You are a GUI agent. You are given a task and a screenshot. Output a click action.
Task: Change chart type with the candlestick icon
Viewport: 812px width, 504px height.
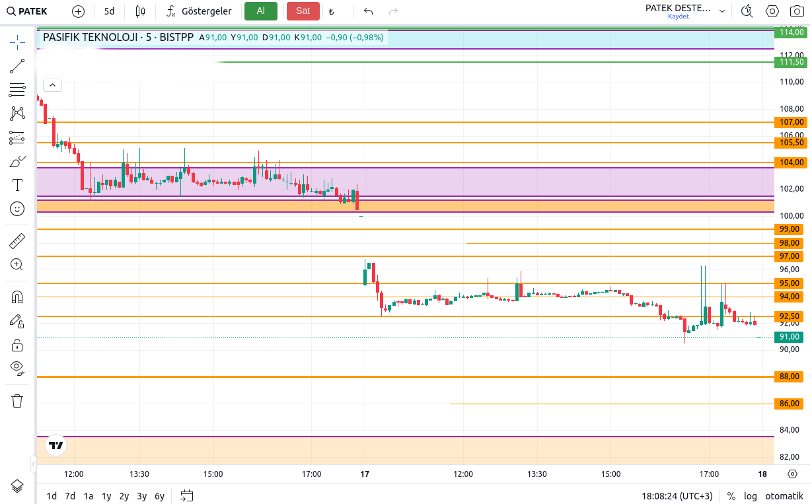pyautogui.click(x=139, y=11)
